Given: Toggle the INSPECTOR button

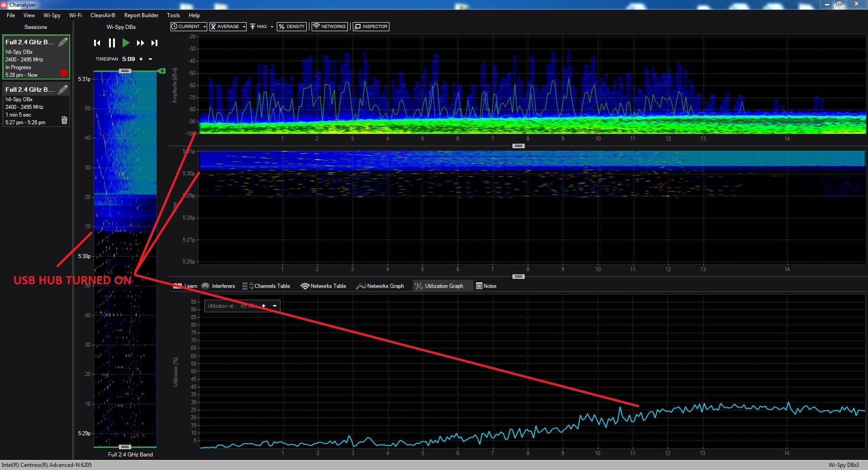Looking at the screenshot, I should coord(370,27).
